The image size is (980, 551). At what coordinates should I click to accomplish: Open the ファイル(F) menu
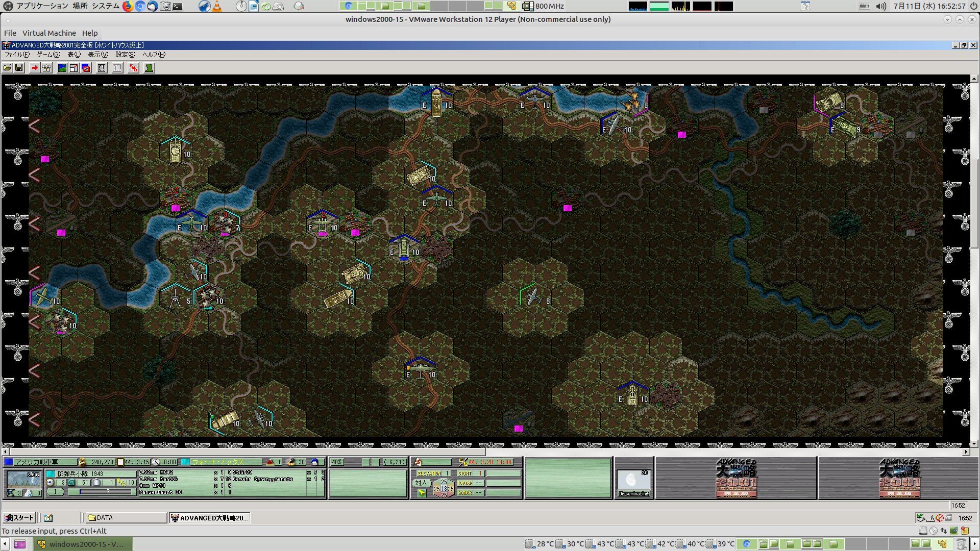click(x=16, y=55)
